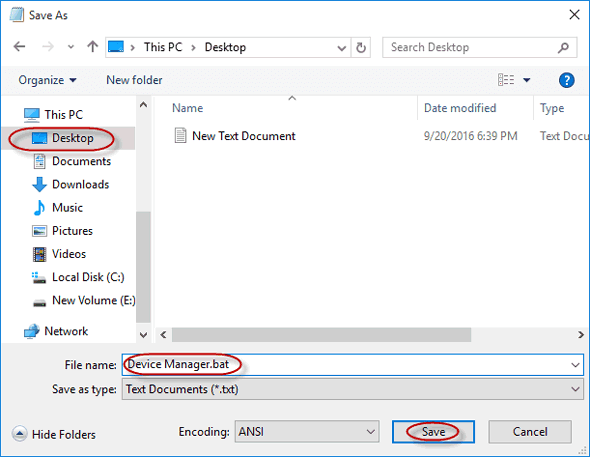The height and width of the screenshot is (457, 590).
Task: Open the view options dropdown arrow
Action: (x=527, y=80)
